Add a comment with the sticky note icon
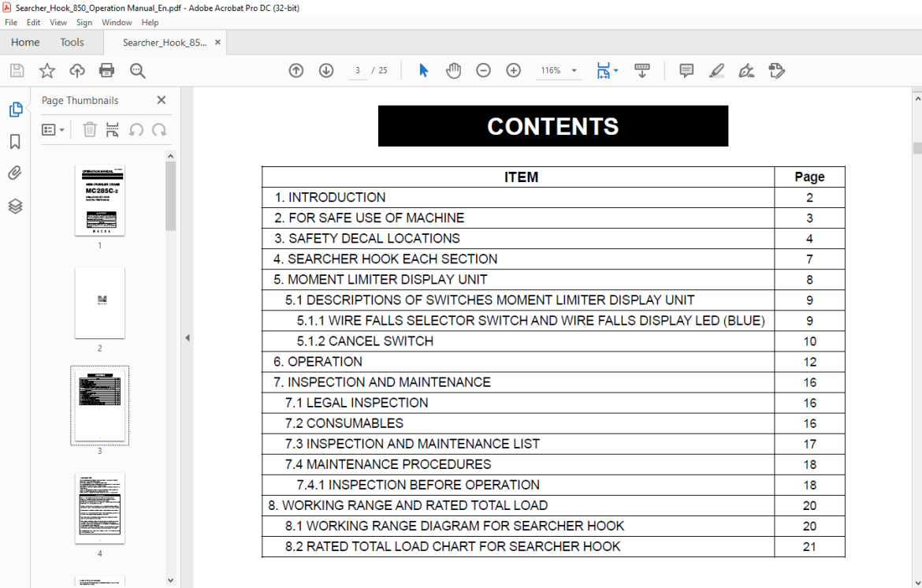Image resolution: width=922 pixels, height=588 pixels. 686,71
